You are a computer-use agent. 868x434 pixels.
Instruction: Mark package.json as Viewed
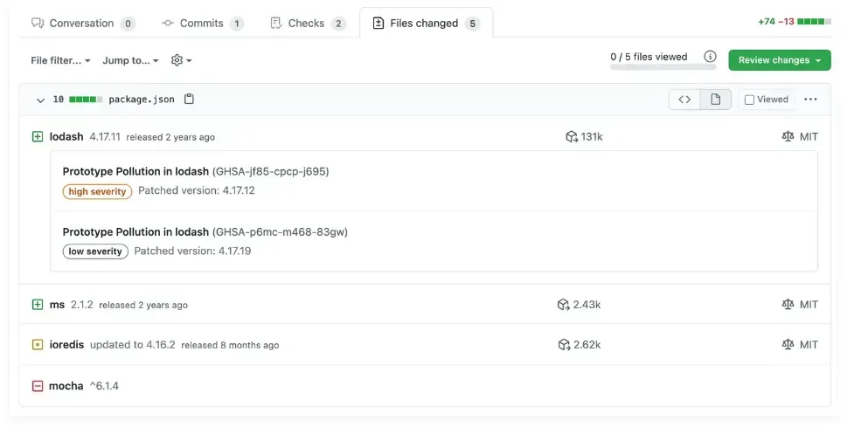point(749,100)
